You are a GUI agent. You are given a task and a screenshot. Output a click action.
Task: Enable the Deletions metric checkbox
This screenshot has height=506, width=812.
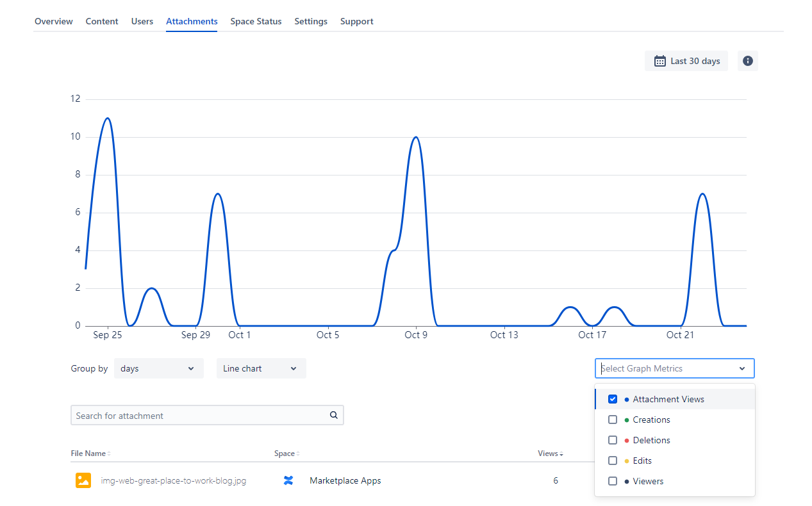(x=613, y=440)
